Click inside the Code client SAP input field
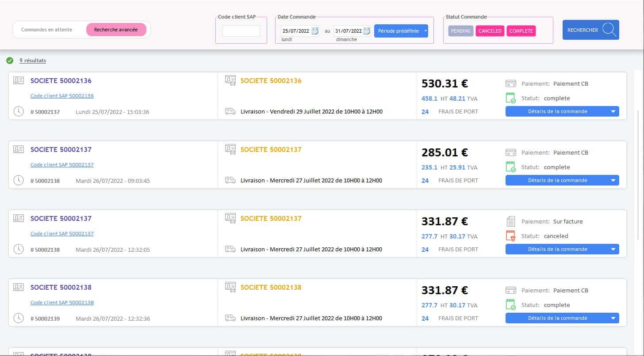Image resolution: width=644 pixels, height=356 pixels. 241,31
